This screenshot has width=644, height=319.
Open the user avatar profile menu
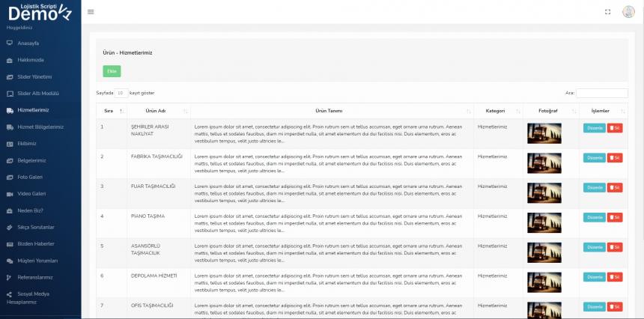pyautogui.click(x=628, y=12)
